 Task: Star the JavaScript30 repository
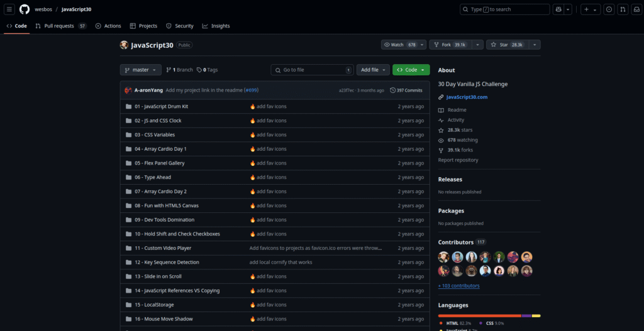(507, 45)
